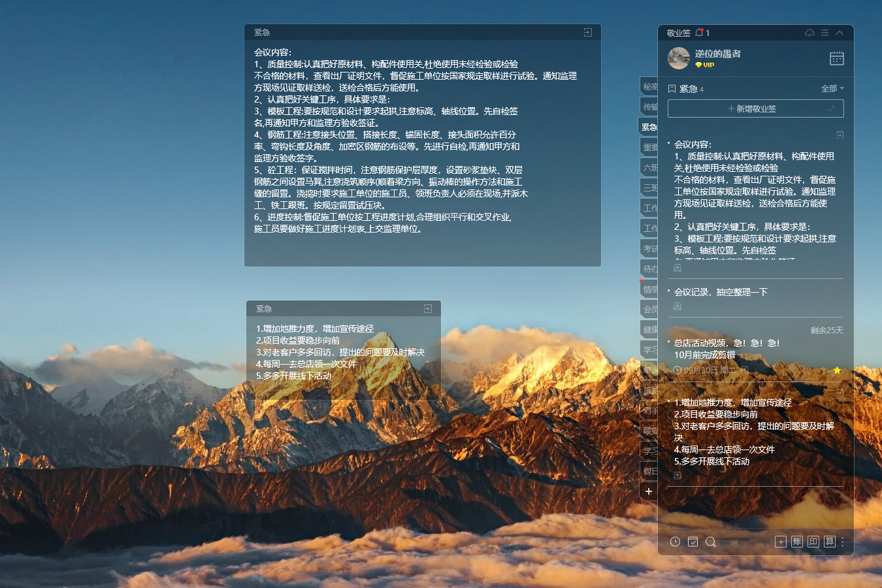
Task: Add a new category with the plus tab
Action: coord(649,491)
